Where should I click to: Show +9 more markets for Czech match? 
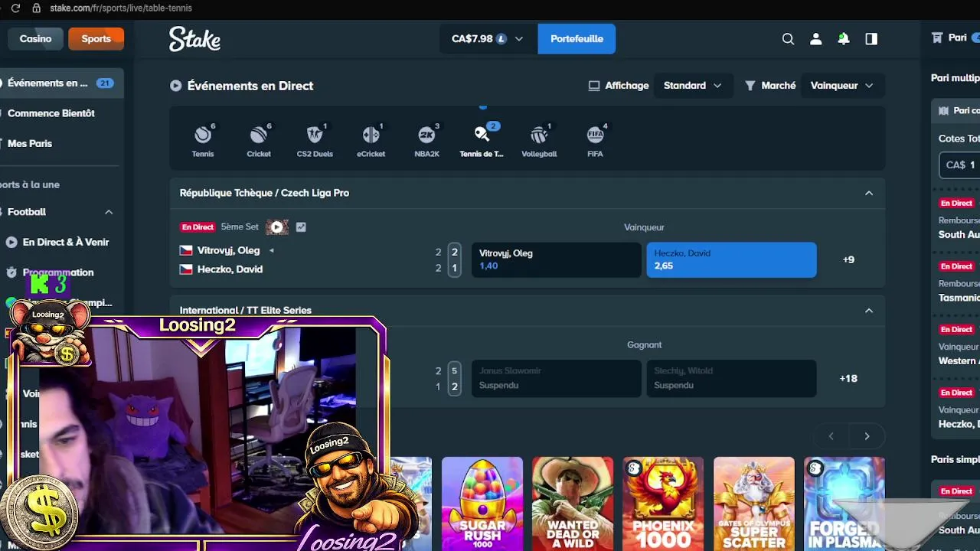(848, 260)
